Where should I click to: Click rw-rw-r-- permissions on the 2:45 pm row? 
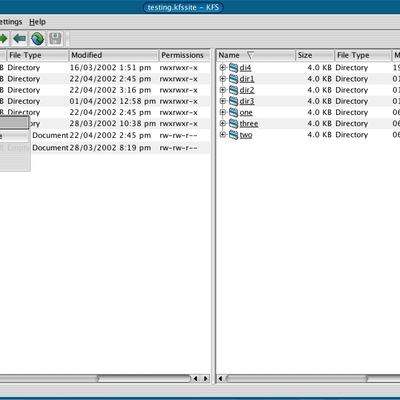click(x=178, y=136)
